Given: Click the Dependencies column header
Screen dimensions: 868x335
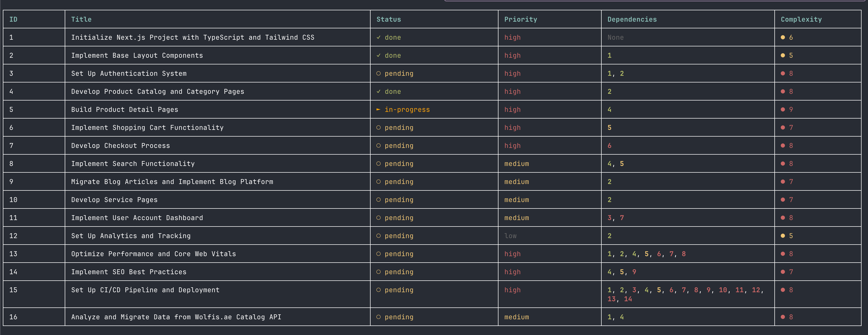Looking at the screenshot, I should tap(632, 20).
